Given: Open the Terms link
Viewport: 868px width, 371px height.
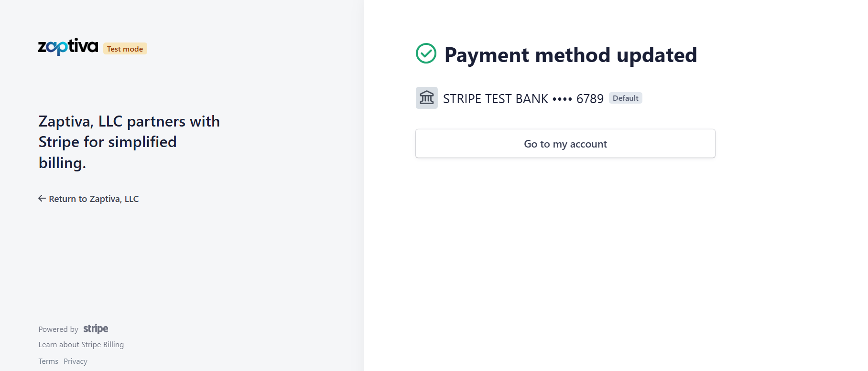Looking at the screenshot, I should (x=48, y=361).
